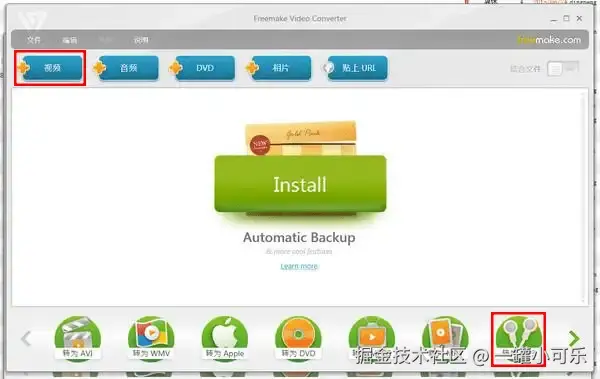Viewport: 600px width, 379px height.
Task: Minimize the Freemake Video Converter window
Action: (554, 19)
